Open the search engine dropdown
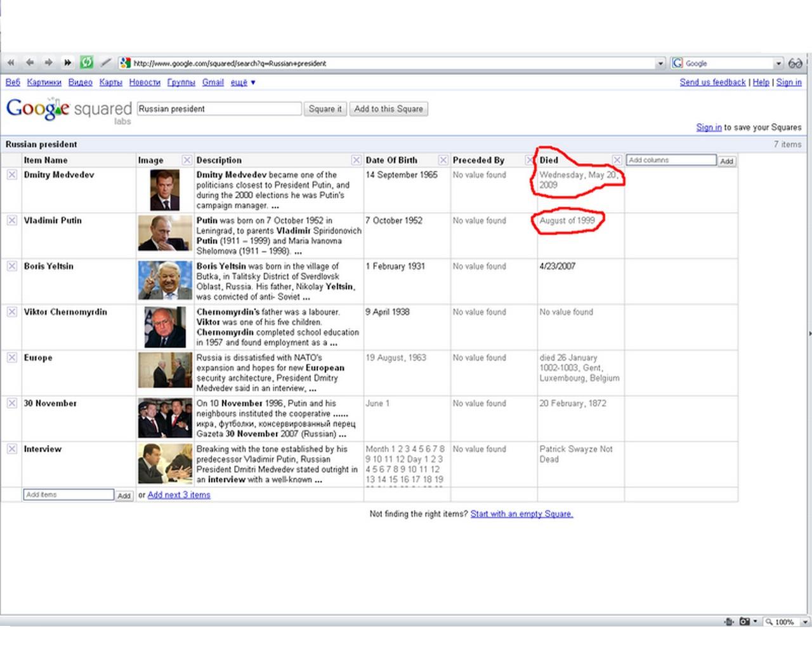The width and height of the screenshot is (812, 650). tap(778, 63)
